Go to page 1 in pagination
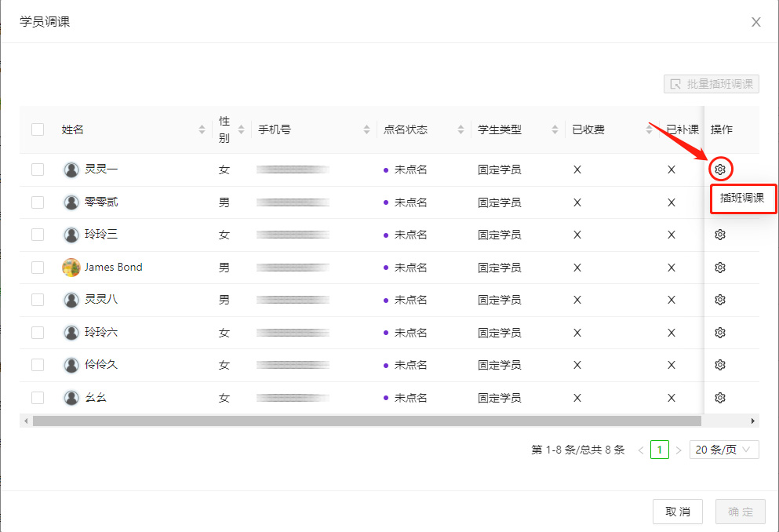 tap(659, 450)
